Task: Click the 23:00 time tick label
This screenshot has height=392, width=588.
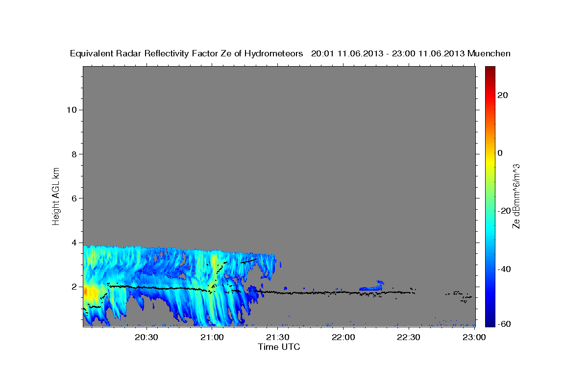Action: [474, 337]
